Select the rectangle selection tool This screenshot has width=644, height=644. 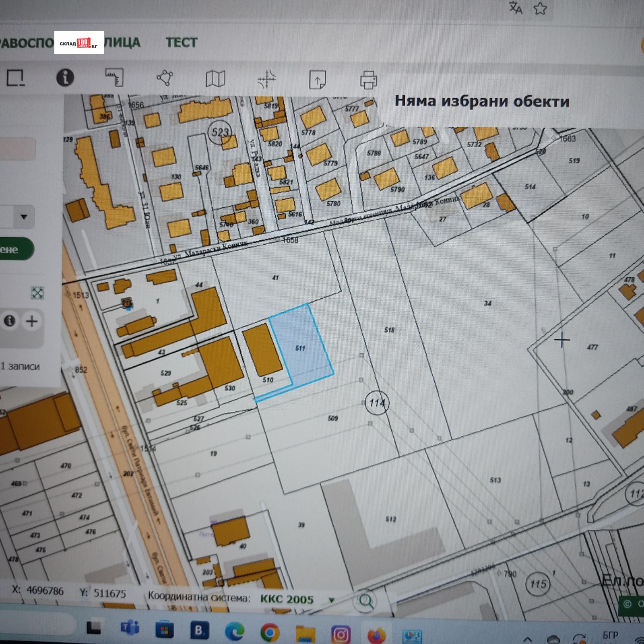pyautogui.click(x=16, y=78)
